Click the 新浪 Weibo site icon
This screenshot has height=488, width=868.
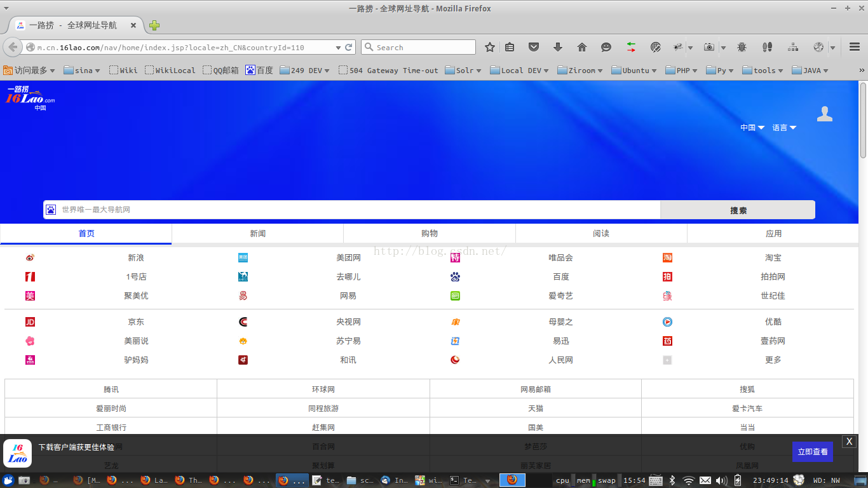coord(30,257)
